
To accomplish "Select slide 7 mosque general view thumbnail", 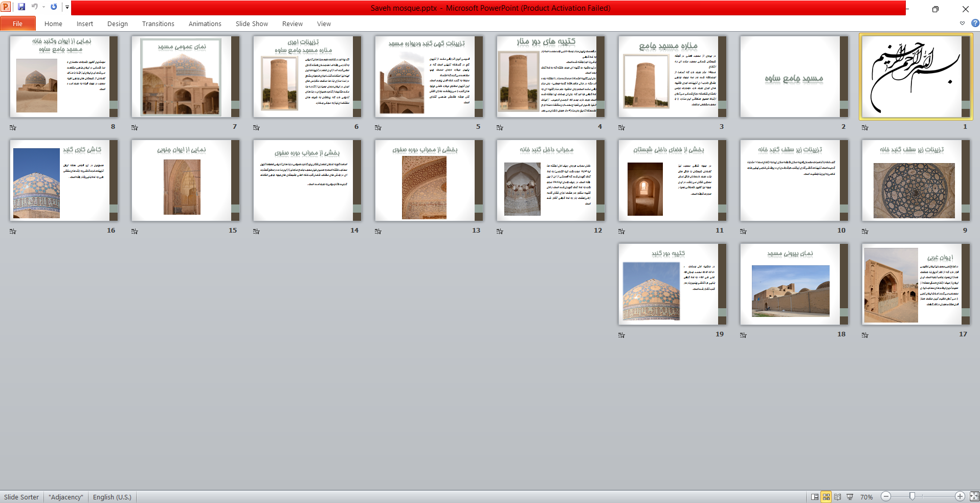I will pos(185,77).
